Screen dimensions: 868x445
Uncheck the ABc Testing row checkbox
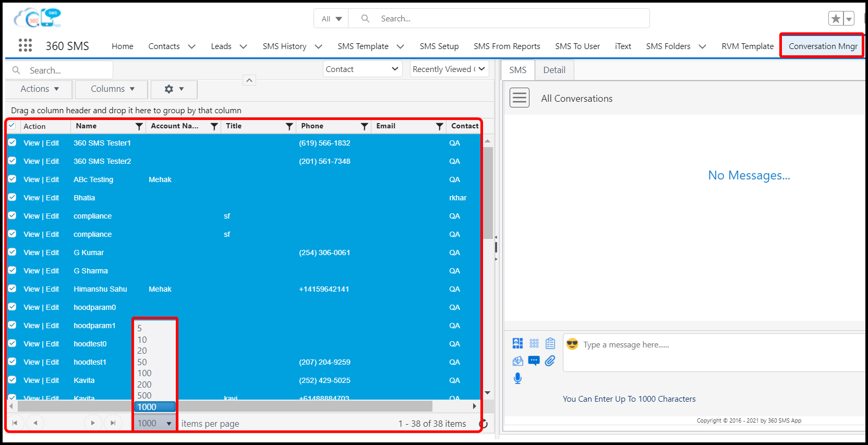click(12, 179)
